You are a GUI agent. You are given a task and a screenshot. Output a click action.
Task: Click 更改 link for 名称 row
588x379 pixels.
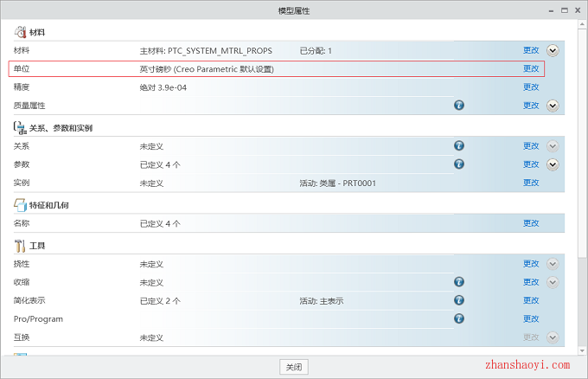[531, 223]
